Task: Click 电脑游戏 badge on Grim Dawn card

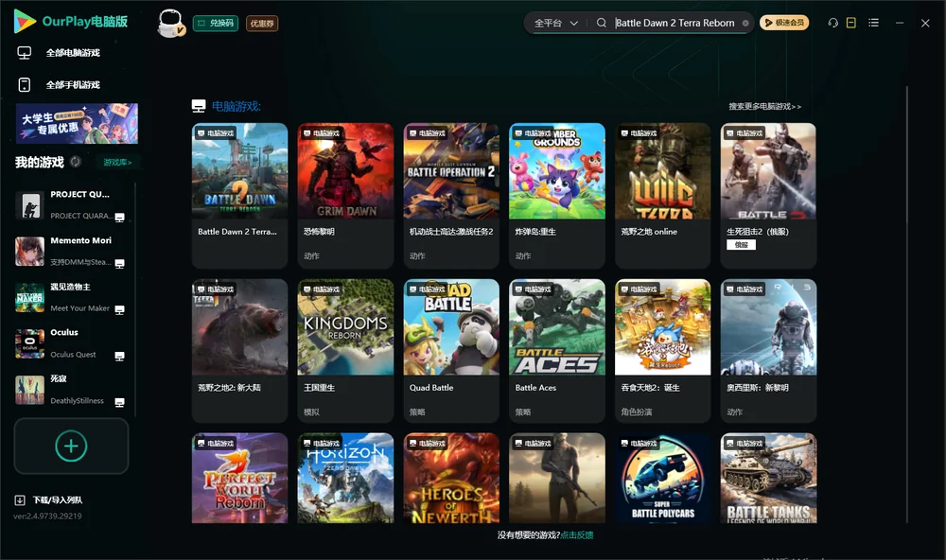Action: point(322,133)
